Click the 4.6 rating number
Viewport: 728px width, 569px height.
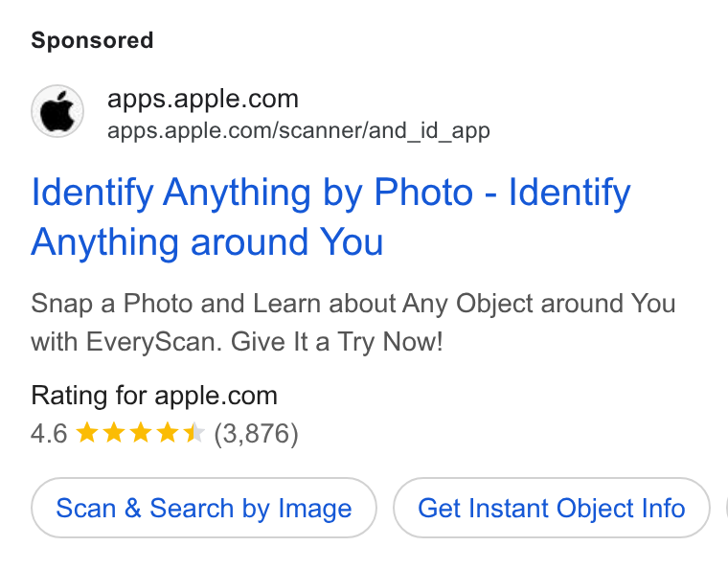49,434
